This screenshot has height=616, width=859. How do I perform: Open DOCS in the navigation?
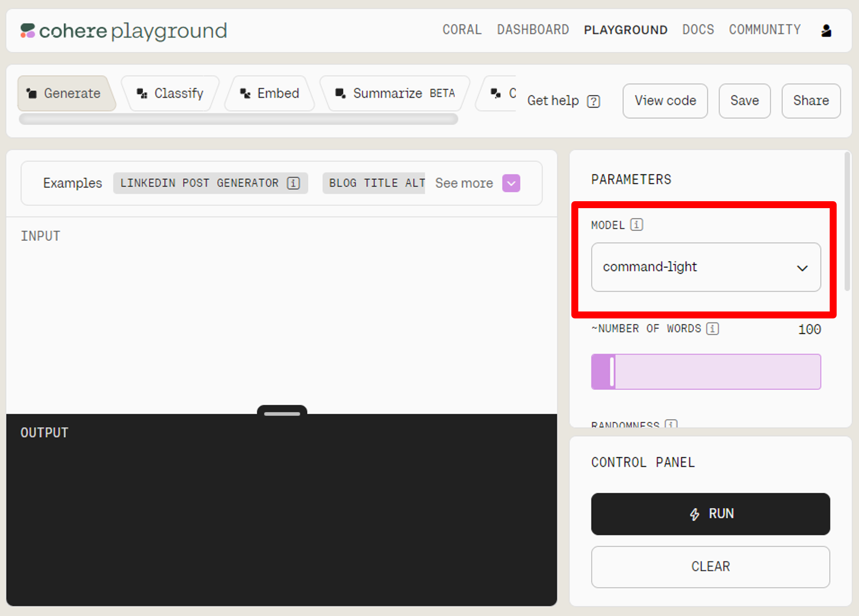click(x=698, y=30)
